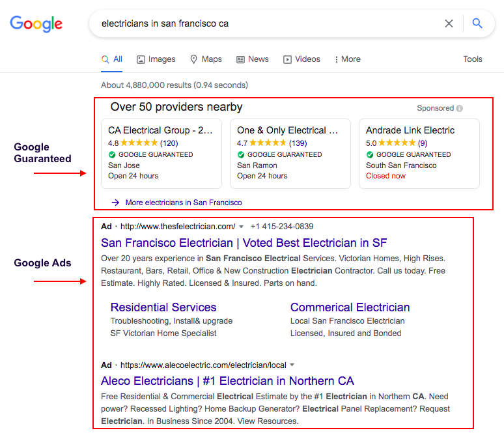The width and height of the screenshot is (504, 437).
Task: Click the blue magnifying glass search icon
Action: click(x=477, y=23)
